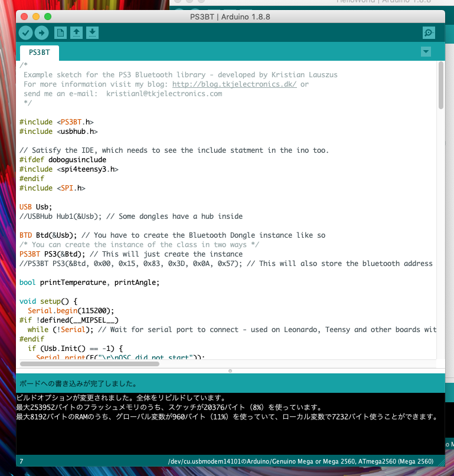The image size is (454, 476).
Task: Open a sketch with up-arrow icon
Action: [x=76, y=33]
